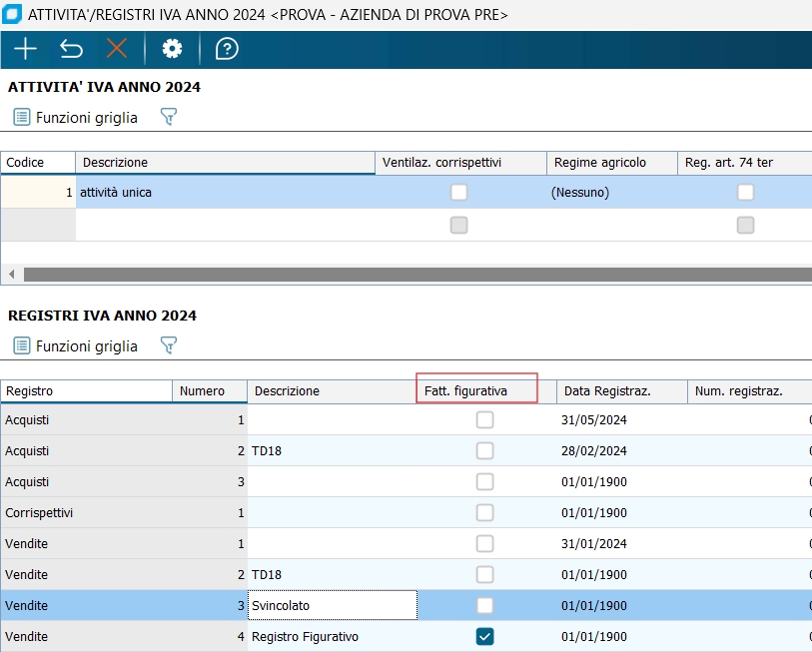The width and height of the screenshot is (812, 652).
Task: Open Funzioni griglia menu in Attività IVA
Action: point(76,118)
